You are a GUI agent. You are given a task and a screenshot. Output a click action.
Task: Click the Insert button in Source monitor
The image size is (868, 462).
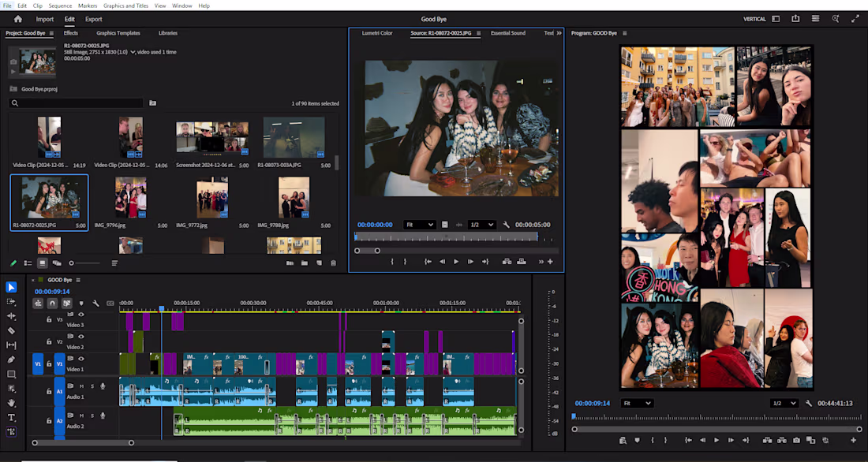tap(507, 262)
